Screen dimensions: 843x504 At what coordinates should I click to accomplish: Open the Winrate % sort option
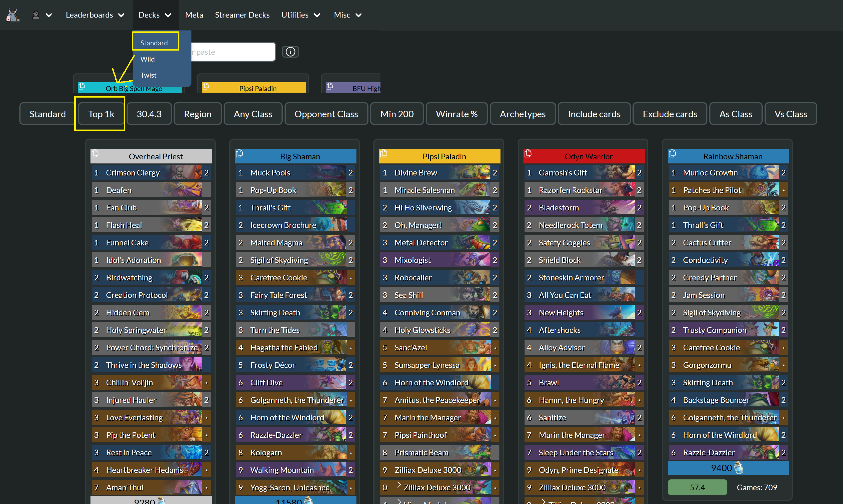[456, 114]
